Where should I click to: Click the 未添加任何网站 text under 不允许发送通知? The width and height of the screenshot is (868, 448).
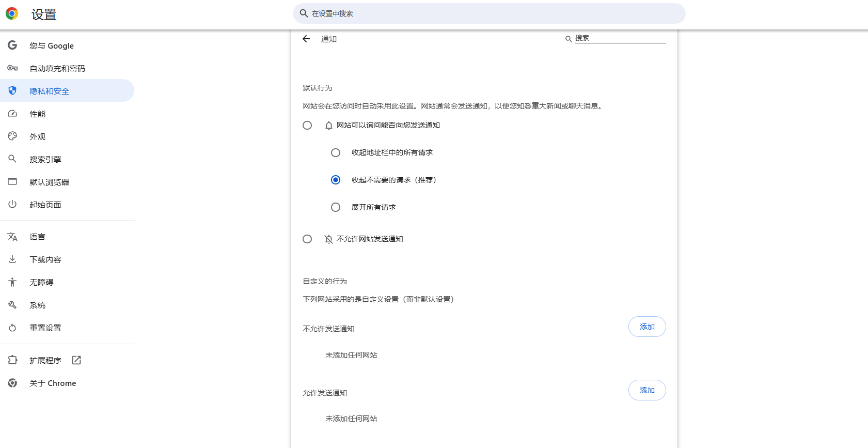coord(351,355)
